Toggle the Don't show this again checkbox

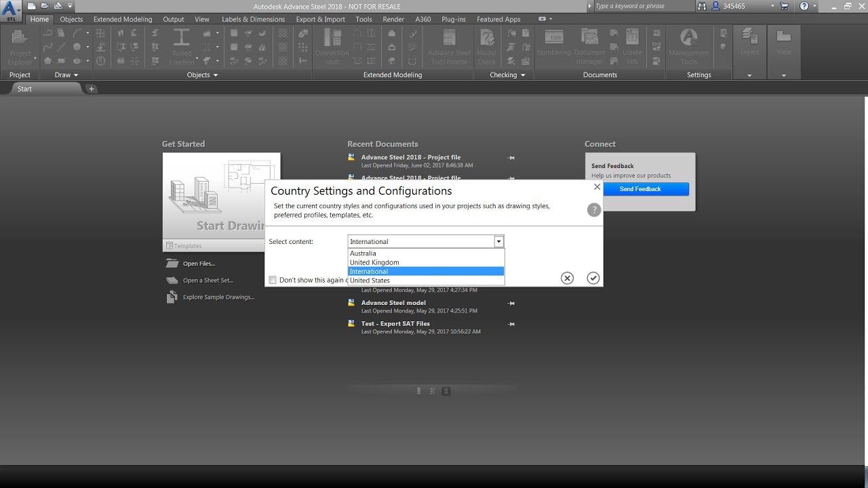273,280
